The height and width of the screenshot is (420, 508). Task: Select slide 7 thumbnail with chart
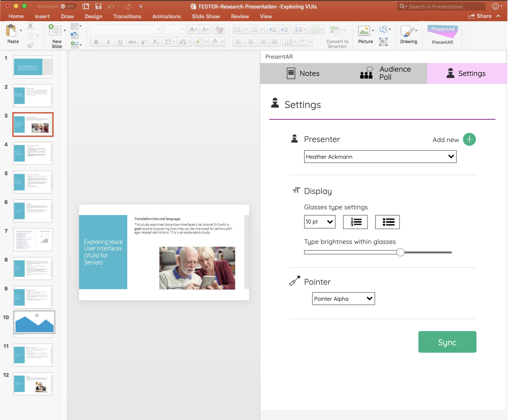[33, 240]
